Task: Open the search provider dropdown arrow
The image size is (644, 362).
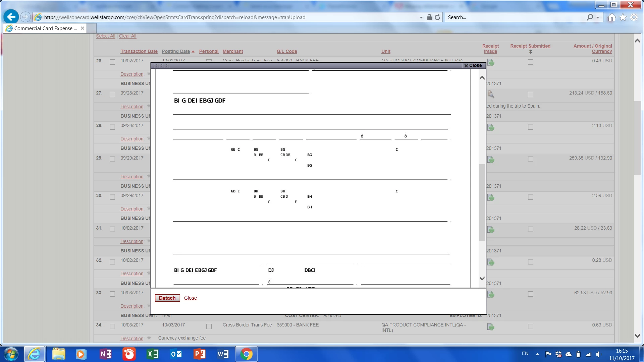Action: click(598, 17)
